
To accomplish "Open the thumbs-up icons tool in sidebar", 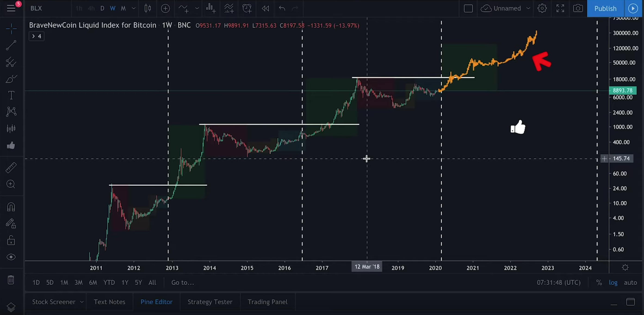I will tap(11, 145).
